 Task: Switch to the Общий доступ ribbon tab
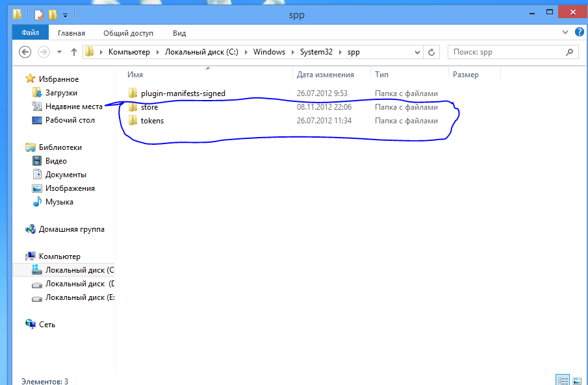(128, 33)
